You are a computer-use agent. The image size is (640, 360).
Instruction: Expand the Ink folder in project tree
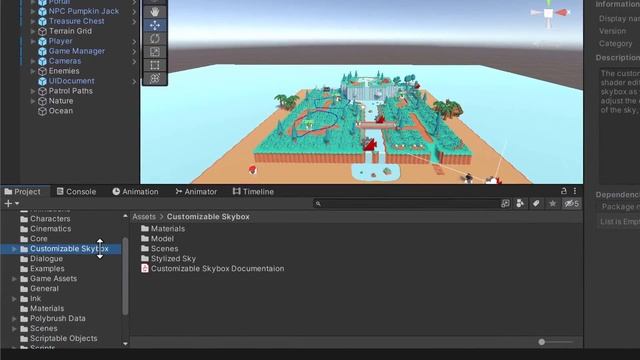(x=14, y=299)
